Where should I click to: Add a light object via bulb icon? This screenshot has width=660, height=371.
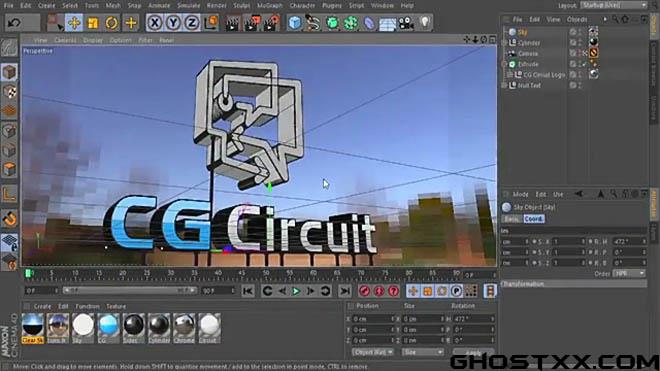[x=425, y=22]
